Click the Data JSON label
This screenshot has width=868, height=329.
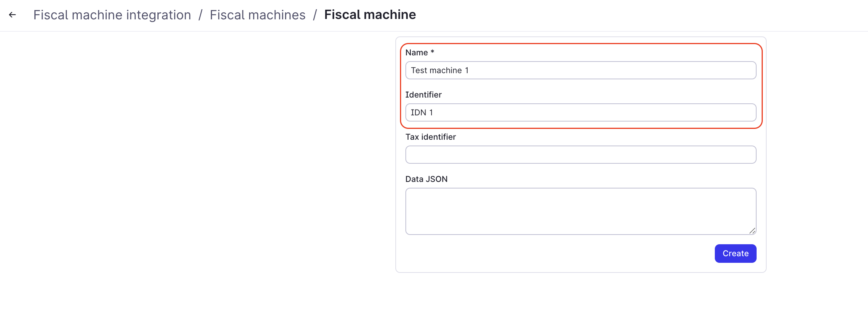(x=426, y=179)
